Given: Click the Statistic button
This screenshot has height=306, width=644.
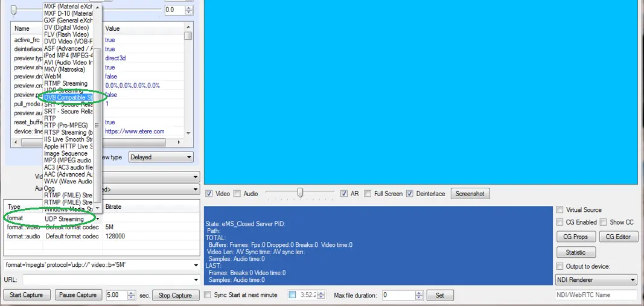Looking at the screenshot, I should (x=575, y=252).
